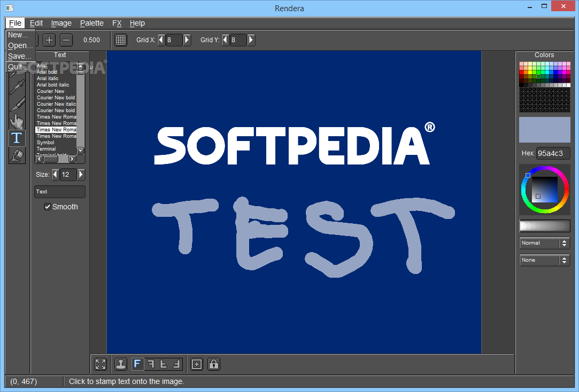
Task: Select the Text tool
Action: point(17,138)
